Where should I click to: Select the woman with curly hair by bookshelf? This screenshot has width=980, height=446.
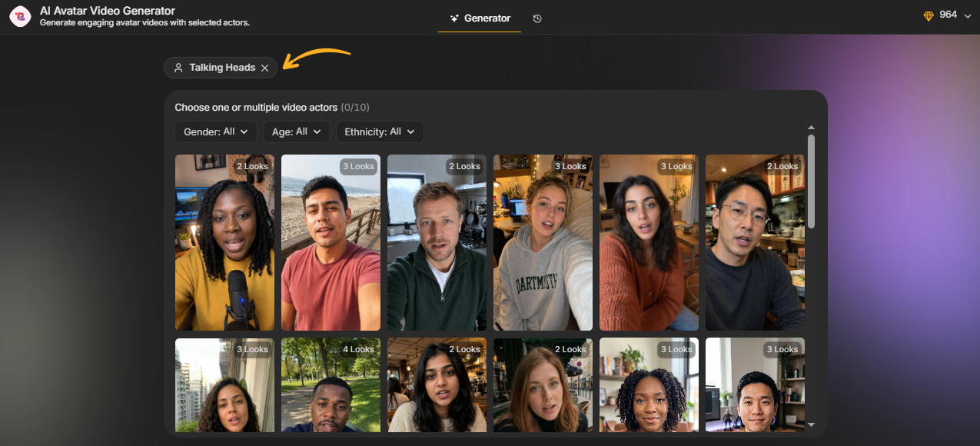[x=649, y=385]
